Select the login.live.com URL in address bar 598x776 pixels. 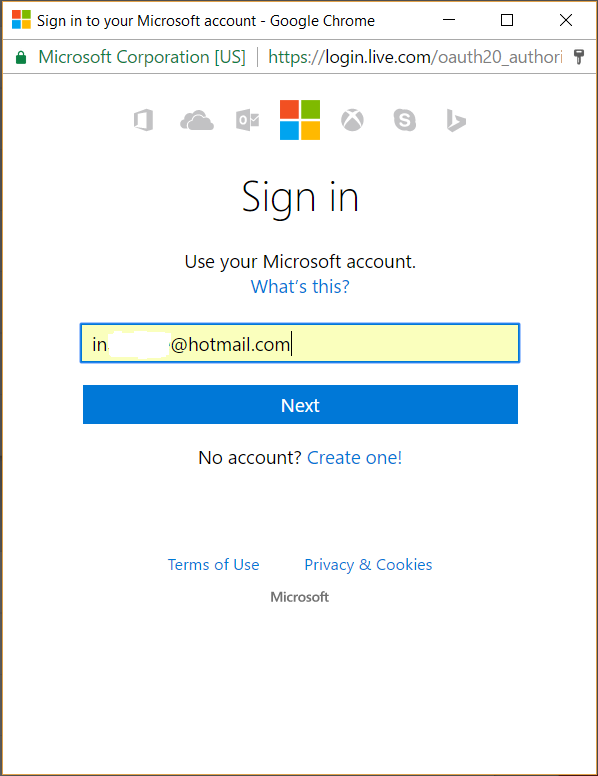pyautogui.click(x=415, y=57)
